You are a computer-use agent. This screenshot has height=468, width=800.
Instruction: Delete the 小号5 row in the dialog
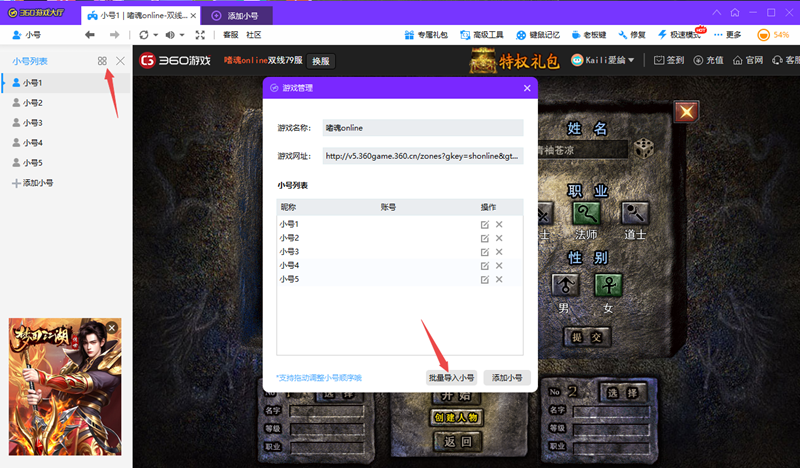pyautogui.click(x=499, y=279)
